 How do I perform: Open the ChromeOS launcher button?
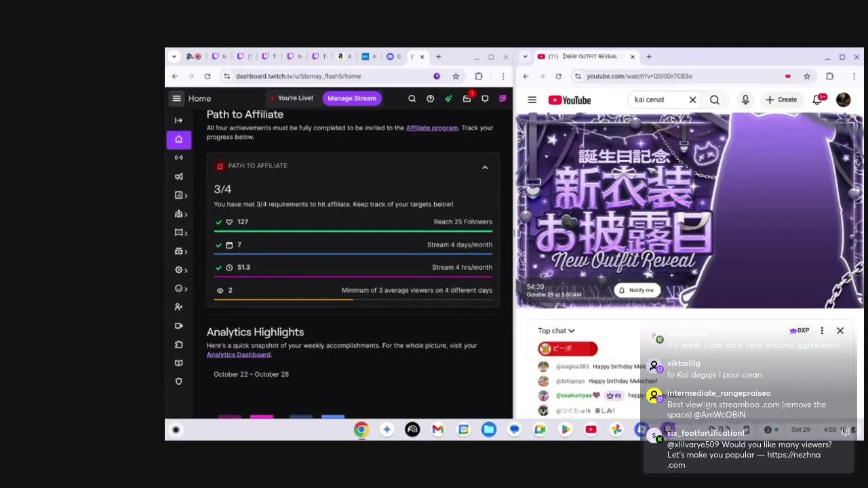pos(176,430)
